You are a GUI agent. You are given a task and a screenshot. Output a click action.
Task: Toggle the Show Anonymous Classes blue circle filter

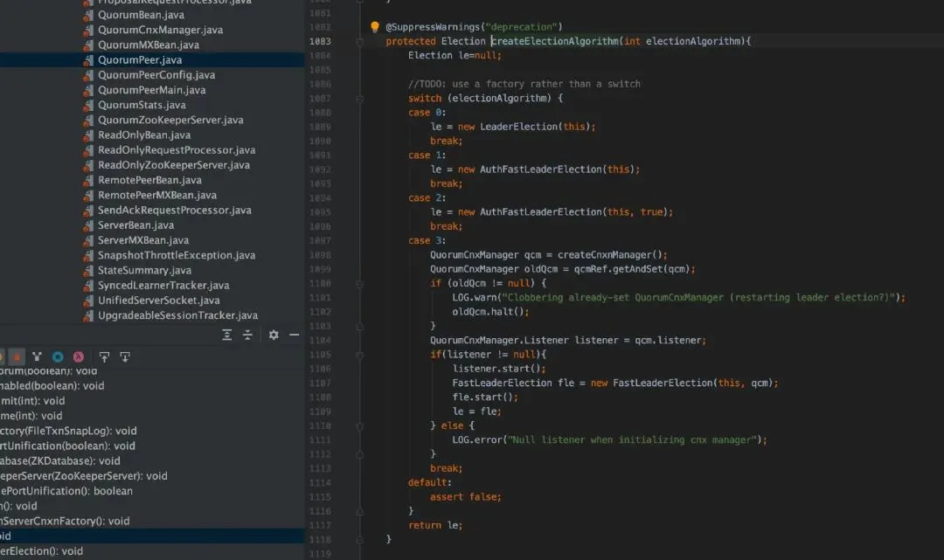coord(58,356)
